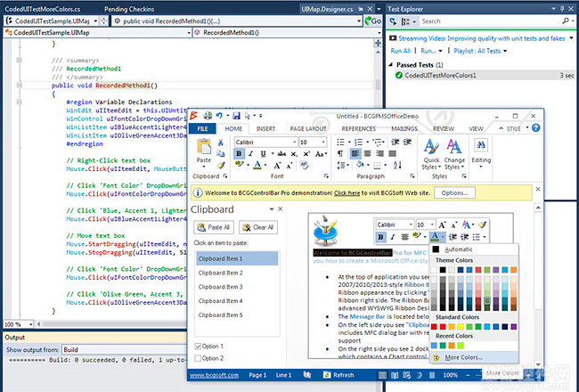Viewport: 579px width, 392px height.
Task: Click the Save floppy icon in quick access toolbar
Action: coord(236,116)
